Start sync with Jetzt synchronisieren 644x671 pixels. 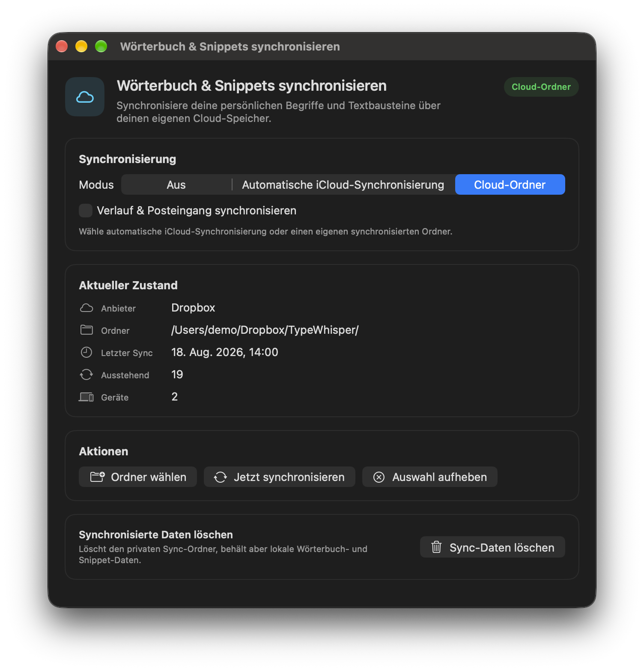280,477
